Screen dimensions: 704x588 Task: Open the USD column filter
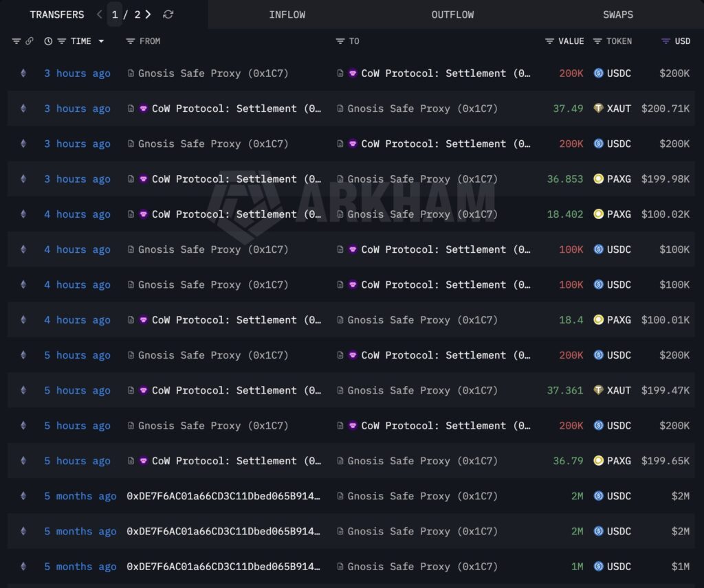pos(665,41)
